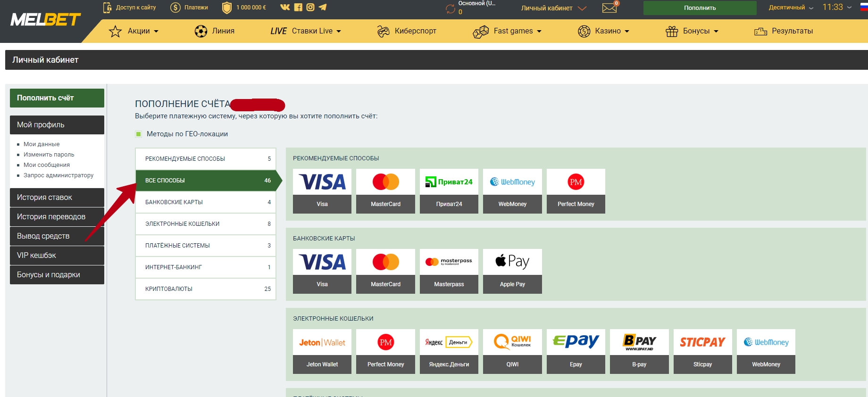Expand the Fast games dropdown

pyautogui.click(x=507, y=31)
